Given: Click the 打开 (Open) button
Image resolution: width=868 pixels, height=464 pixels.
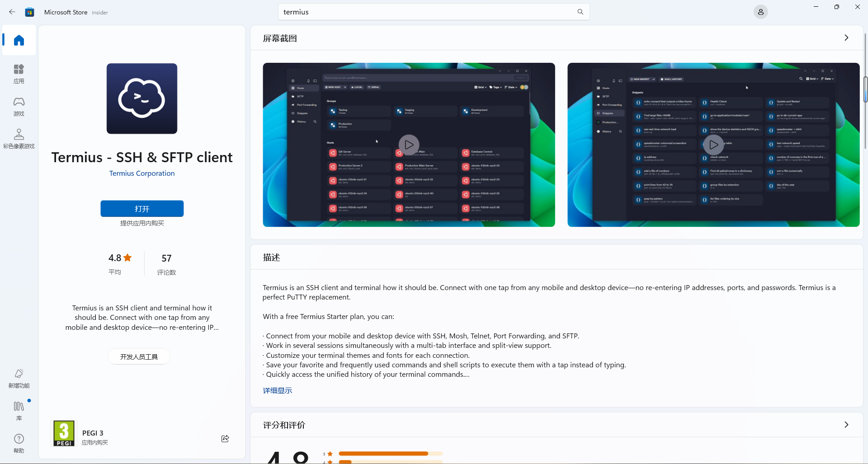Looking at the screenshot, I should point(142,209).
